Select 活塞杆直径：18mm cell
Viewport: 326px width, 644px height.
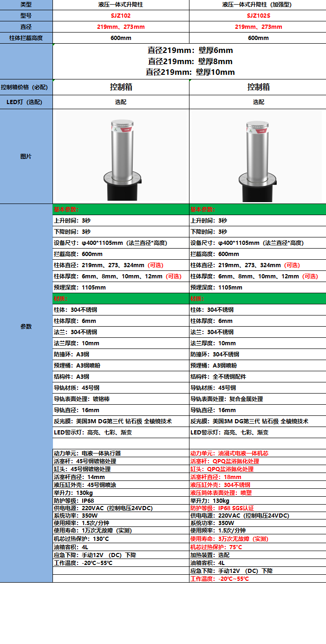point(258,477)
